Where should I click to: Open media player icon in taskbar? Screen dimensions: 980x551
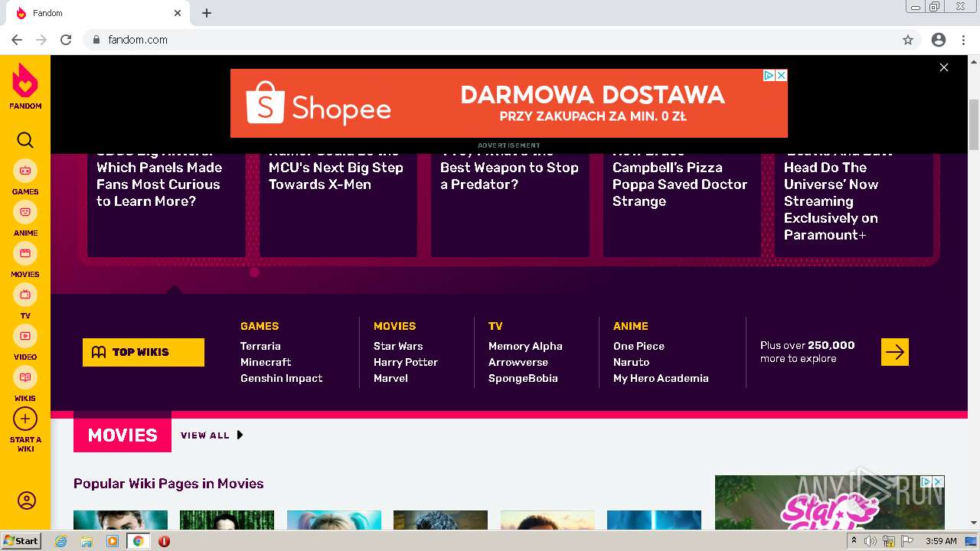click(x=113, y=541)
